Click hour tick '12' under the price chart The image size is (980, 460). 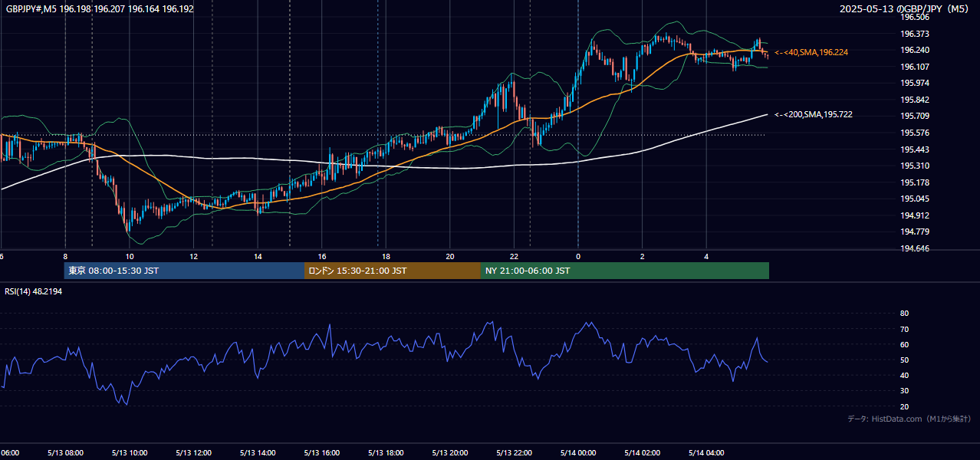tap(193, 257)
